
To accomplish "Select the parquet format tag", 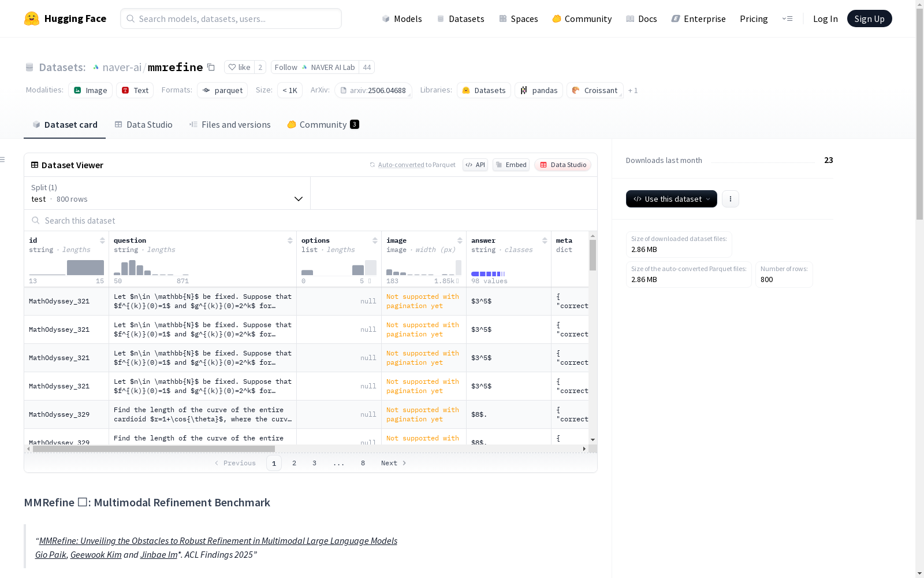I will point(222,90).
